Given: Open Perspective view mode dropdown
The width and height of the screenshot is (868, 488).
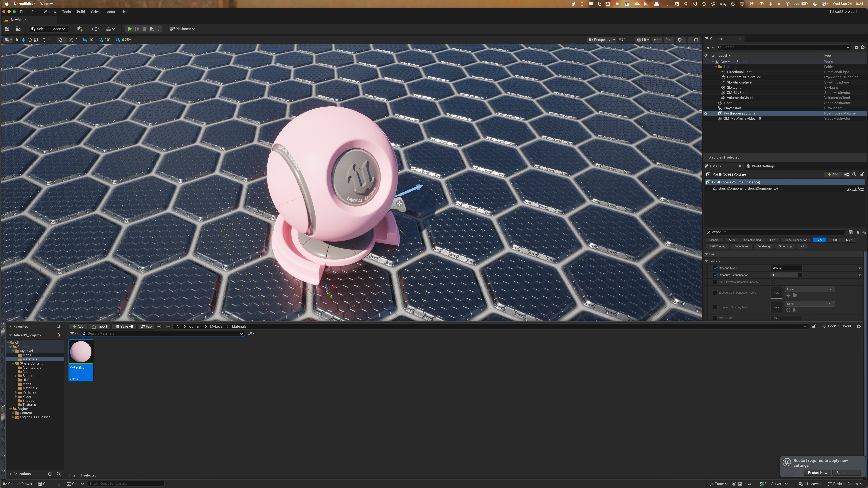Looking at the screenshot, I should pyautogui.click(x=602, y=40).
